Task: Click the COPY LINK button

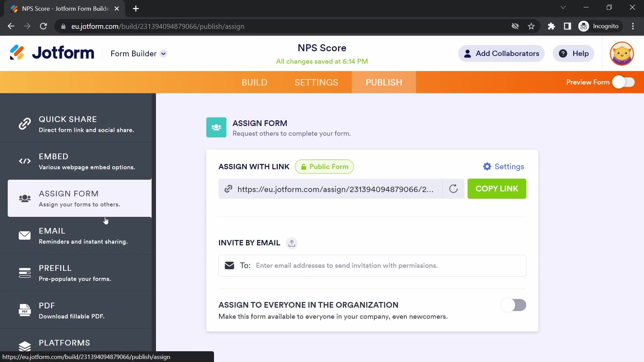Action: point(497,189)
